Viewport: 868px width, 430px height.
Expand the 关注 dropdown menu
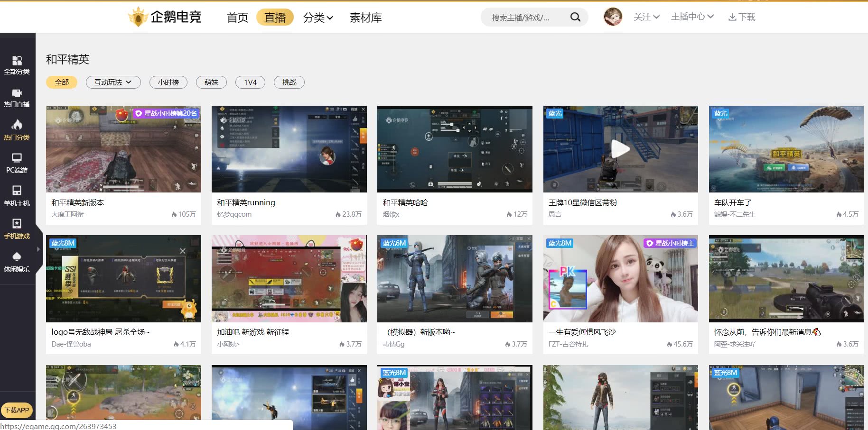(x=646, y=17)
